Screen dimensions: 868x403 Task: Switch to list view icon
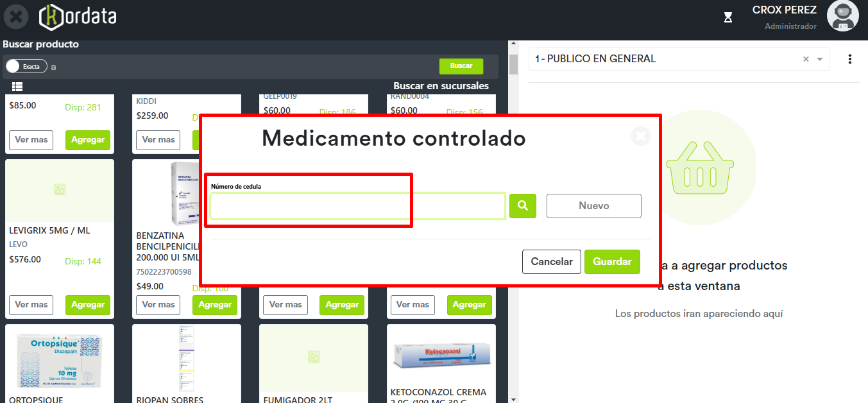click(x=17, y=87)
